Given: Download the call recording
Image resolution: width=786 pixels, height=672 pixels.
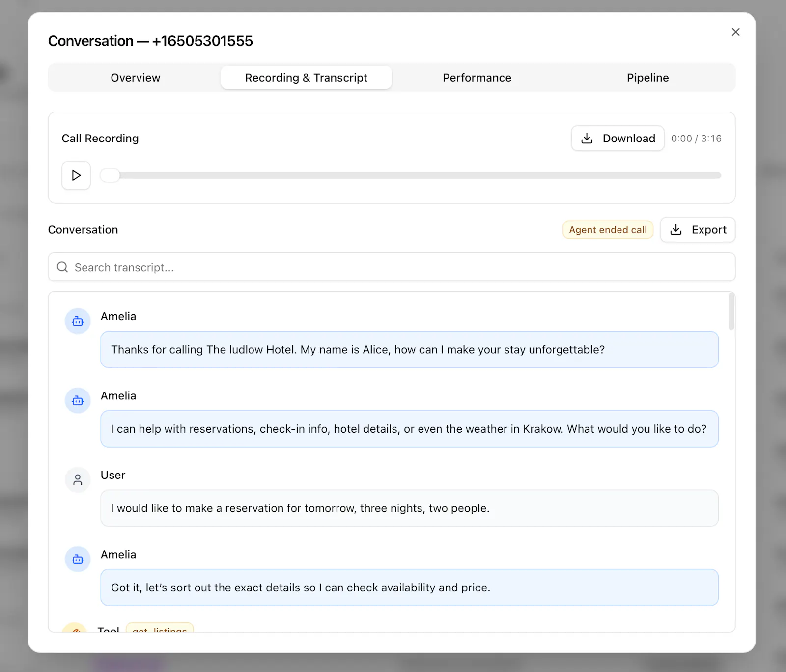Looking at the screenshot, I should point(618,139).
